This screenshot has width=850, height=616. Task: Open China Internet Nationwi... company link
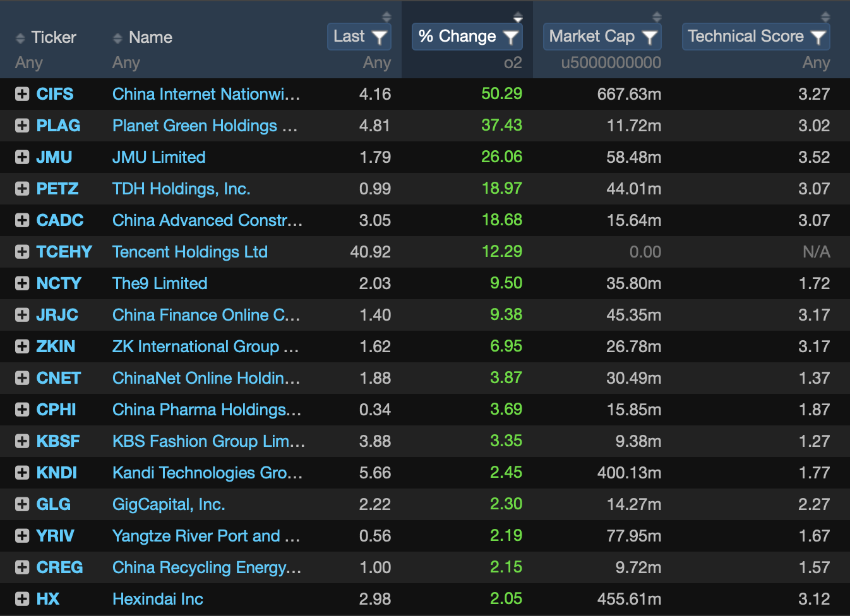(x=207, y=94)
